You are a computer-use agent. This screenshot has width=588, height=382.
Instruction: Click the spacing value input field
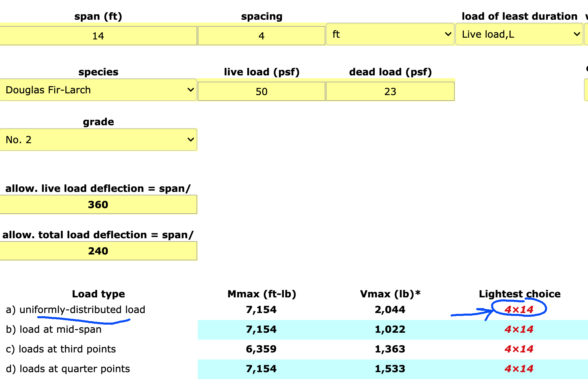[x=261, y=36]
